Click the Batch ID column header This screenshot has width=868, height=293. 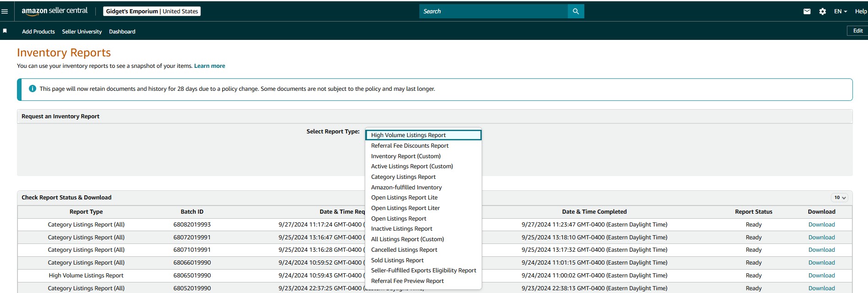[x=192, y=211]
